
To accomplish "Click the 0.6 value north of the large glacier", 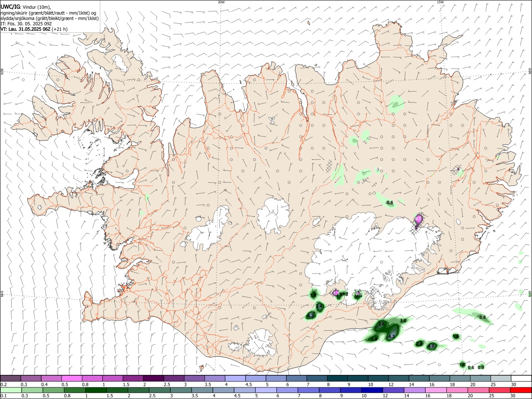I will (390, 203).
